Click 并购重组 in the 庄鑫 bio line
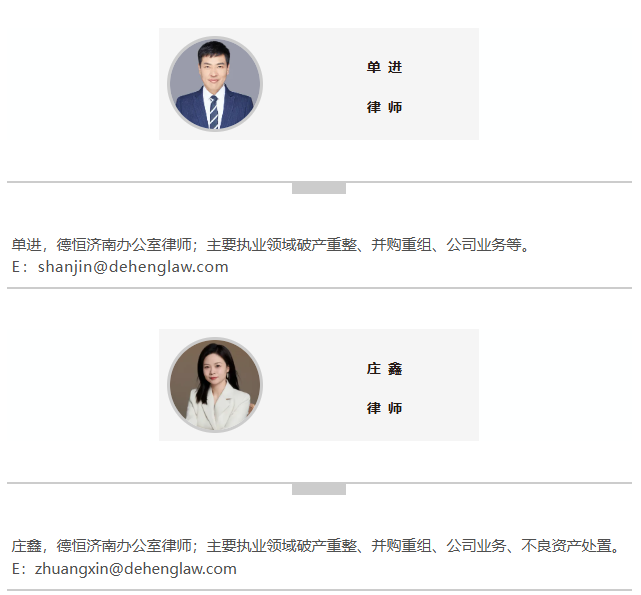 pos(401,546)
